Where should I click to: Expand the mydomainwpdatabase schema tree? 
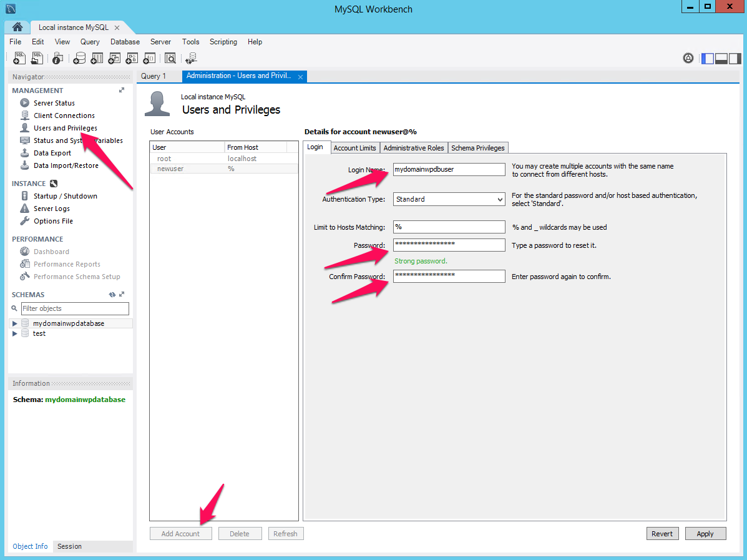[15, 323]
